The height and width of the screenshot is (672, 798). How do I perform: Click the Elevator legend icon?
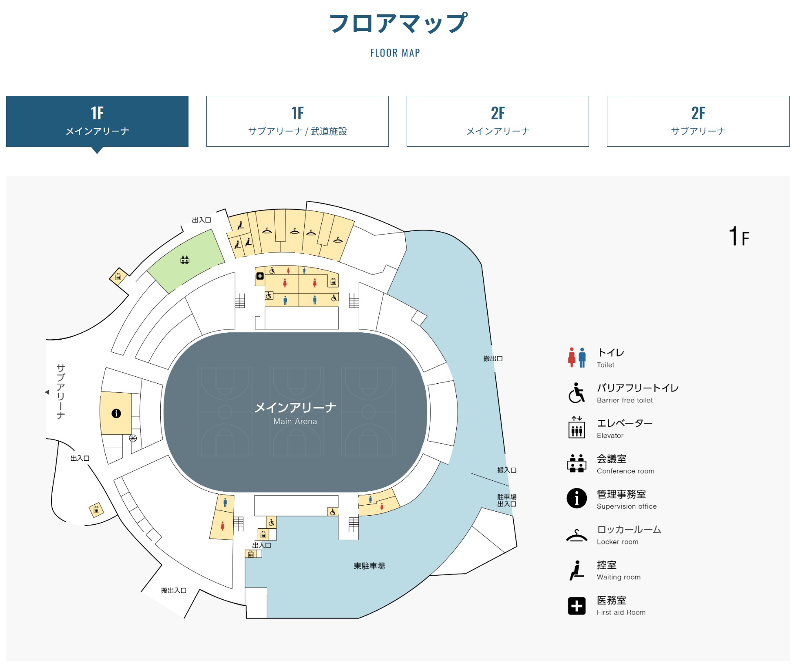click(577, 427)
